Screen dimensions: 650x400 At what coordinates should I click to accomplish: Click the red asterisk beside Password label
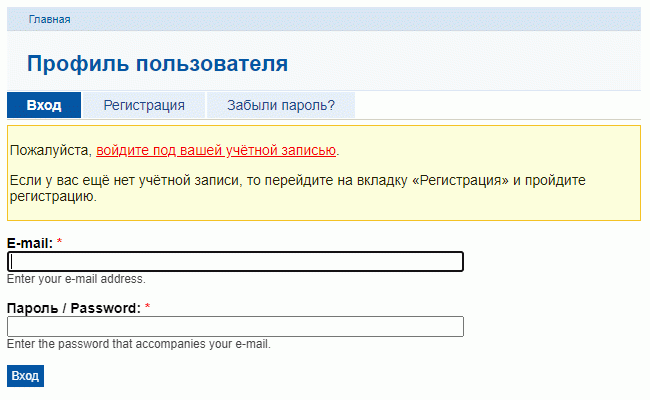tap(148, 307)
